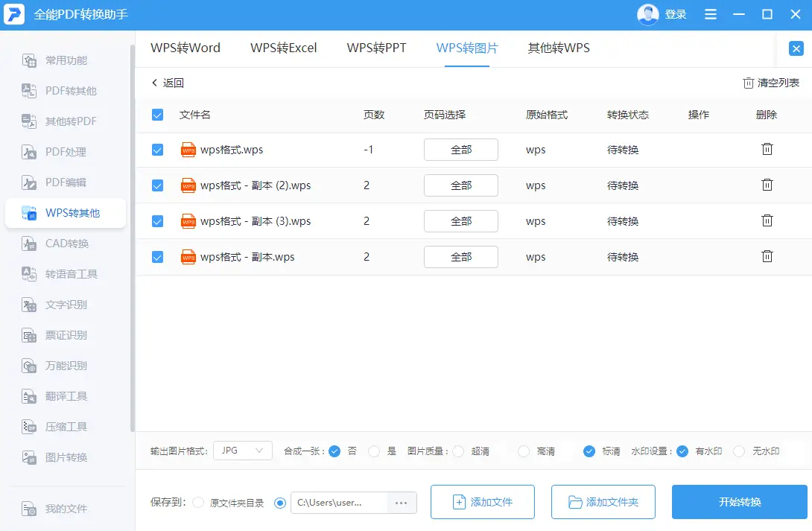Viewport: 812px width, 531px height.
Task: Click 添加文件 button
Action: (x=483, y=502)
